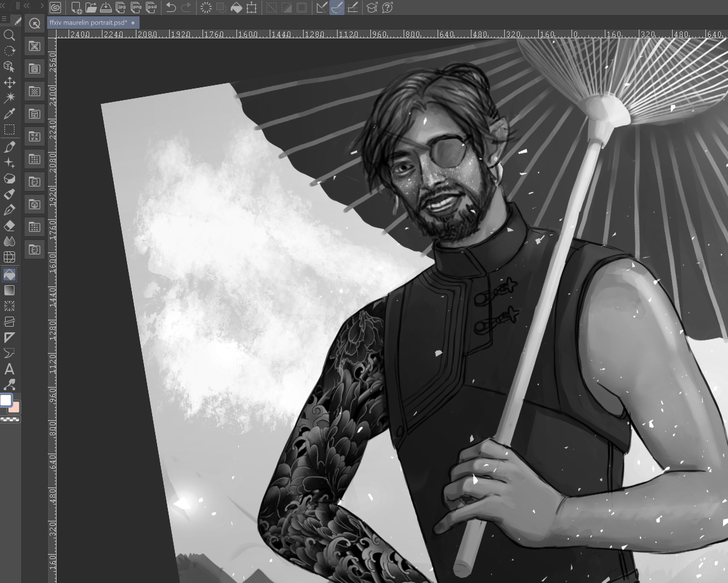Select the rectangular Selection Area tool
Viewport: 728px width, 583px height.
[x=9, y=130]
